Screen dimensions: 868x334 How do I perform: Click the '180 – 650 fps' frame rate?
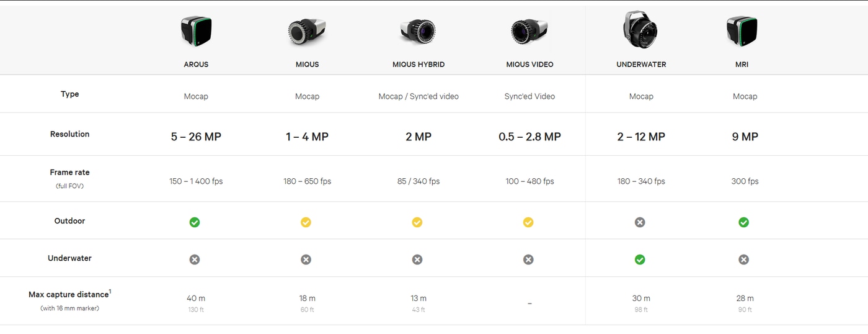tap(307, 181)
